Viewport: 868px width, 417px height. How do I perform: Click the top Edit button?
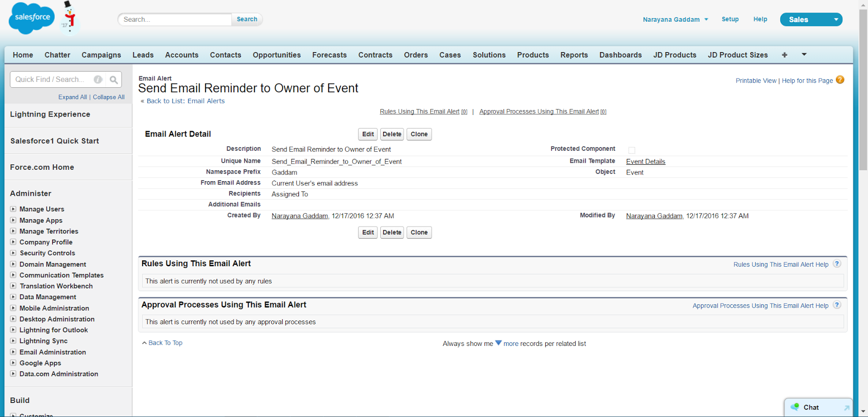click(368, 134)
